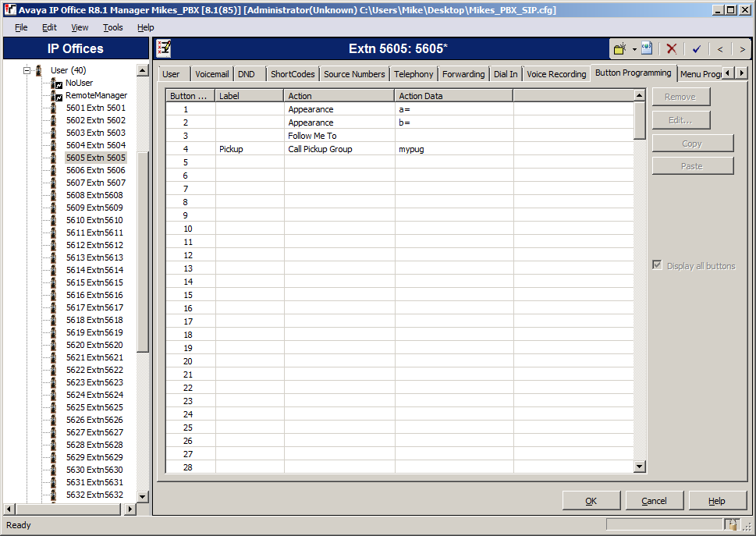
Task: Open the new record dropdown arrow
Action: (x=634, y=49)
